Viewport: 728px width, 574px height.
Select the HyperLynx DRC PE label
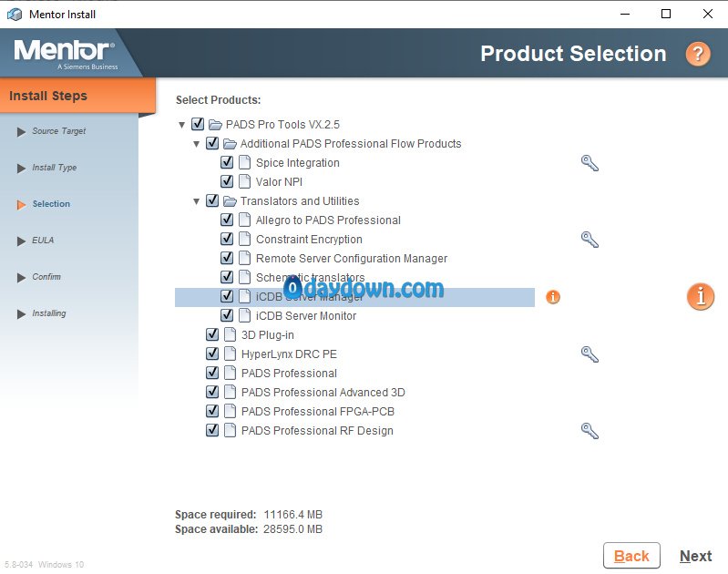click(289, 354)
